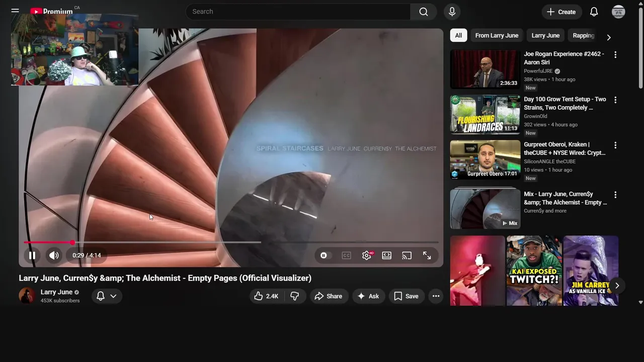644x362 pixels.
Task: Open the Ask AI button
Action: 368,296
